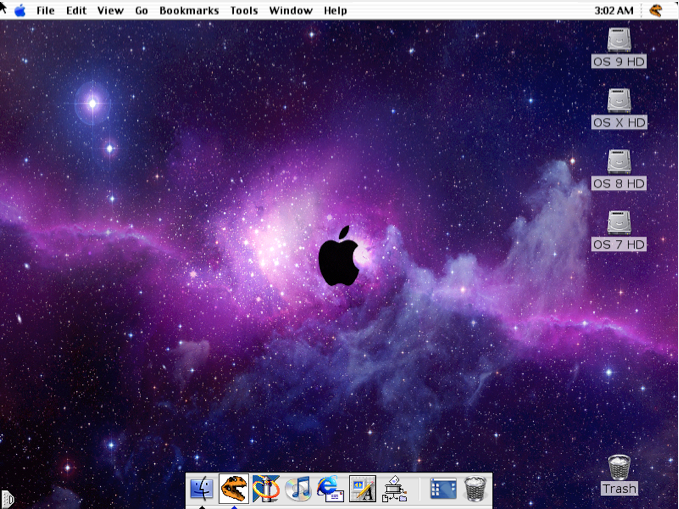
Task: Expand the Control Strip tab at bottom left
Action: point(7,499)
